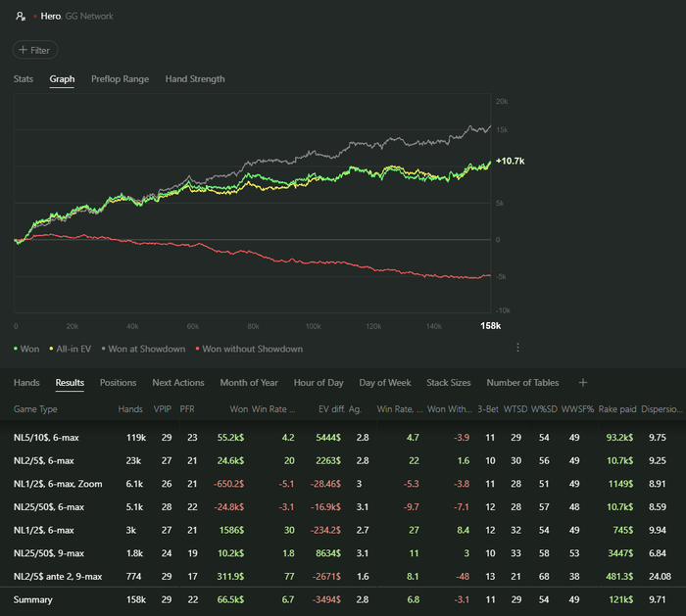Sort by Rake paid column header
686x616 pixels.
coord(617,409)
